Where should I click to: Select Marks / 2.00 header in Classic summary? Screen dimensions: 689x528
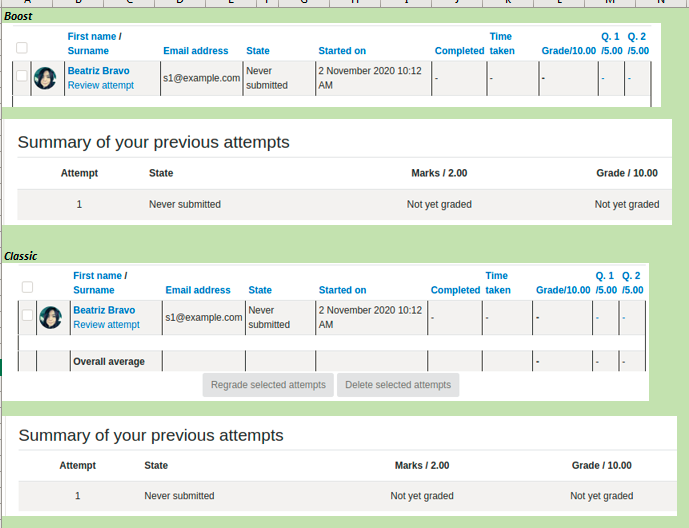click(422, 466)
